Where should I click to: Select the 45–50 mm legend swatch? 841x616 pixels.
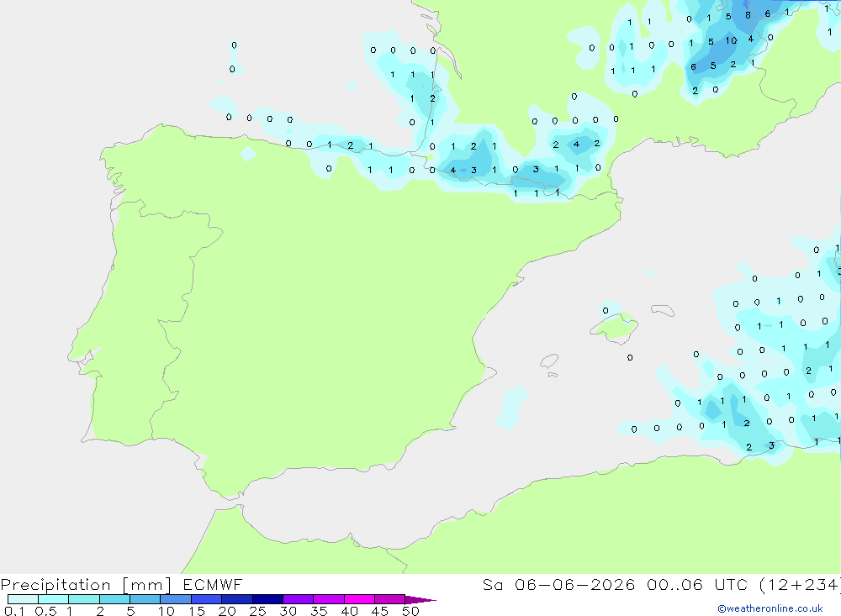click(390, 599)
